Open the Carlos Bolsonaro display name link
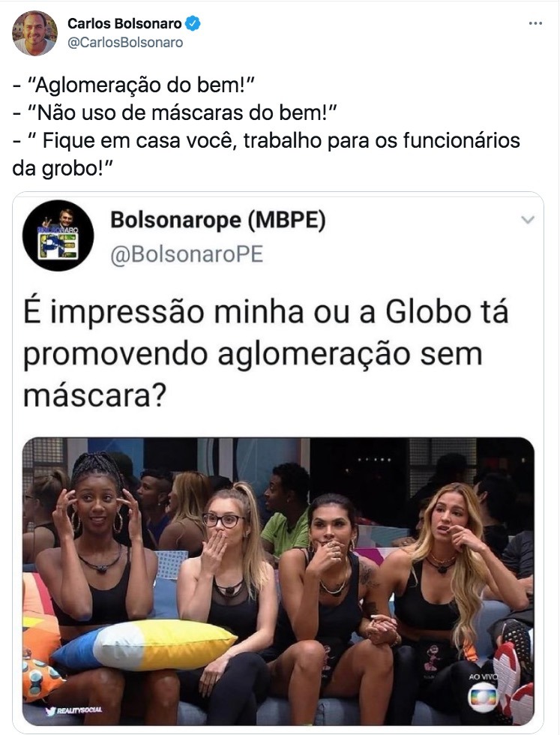Image resolution: width=560 pixels, height=735 pixels. tap(124, 23)
